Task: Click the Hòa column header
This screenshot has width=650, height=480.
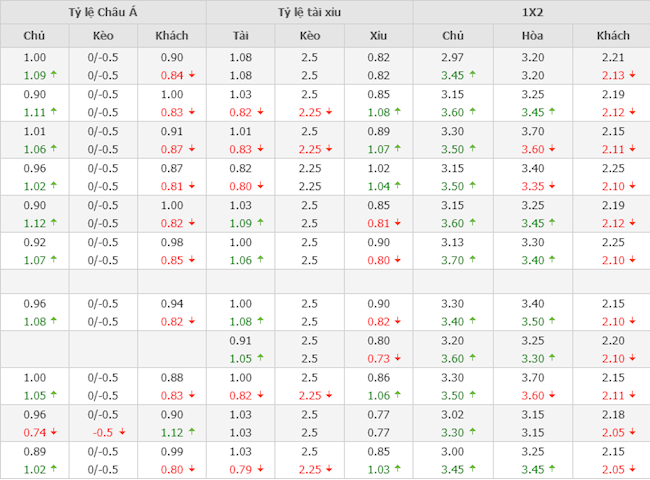Action: click(x=531, y=36)
